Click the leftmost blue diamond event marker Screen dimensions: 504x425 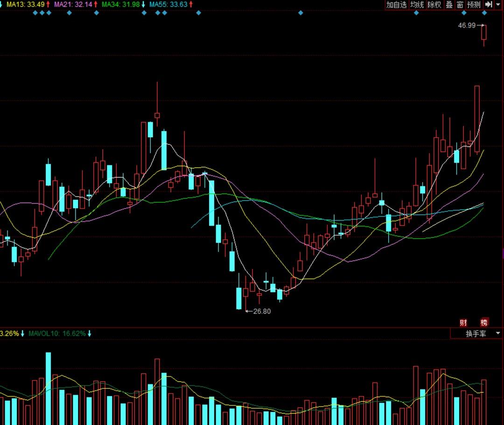(35, 13)
